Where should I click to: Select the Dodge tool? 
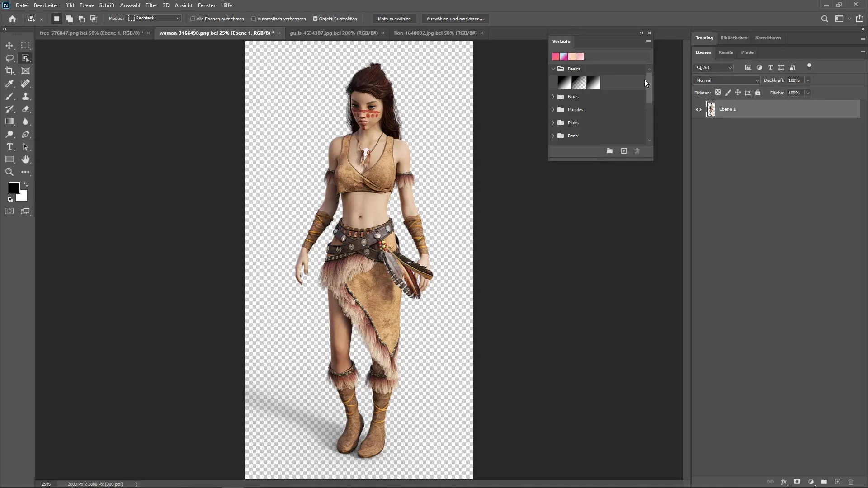tap(9, 134)
